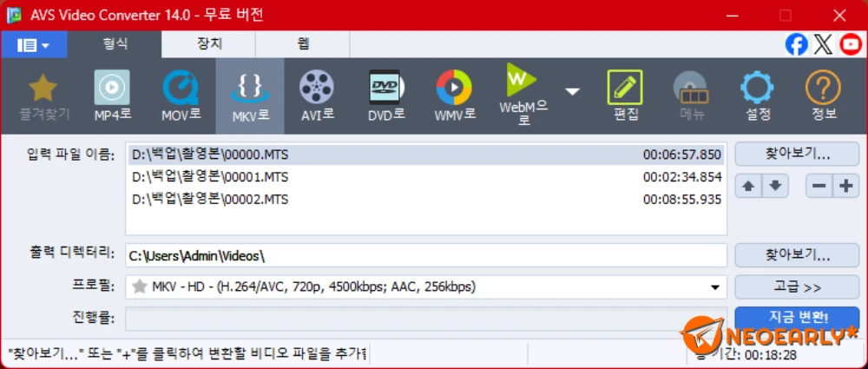Select the MOV로 conversion format
This screenshot has width=868, height=369.
[181, 97]
